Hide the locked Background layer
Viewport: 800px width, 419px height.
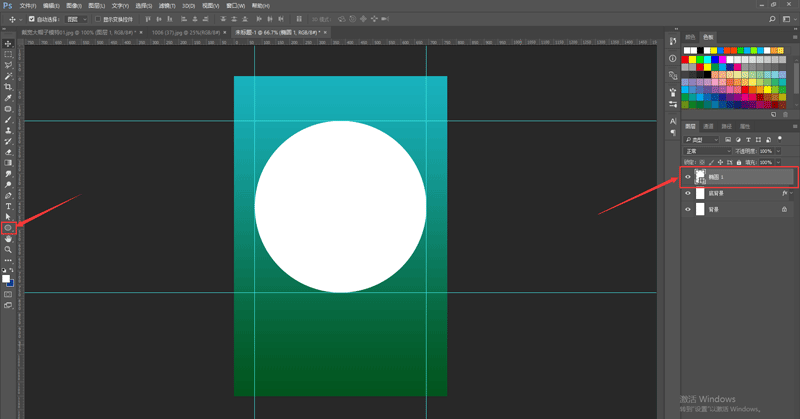(x=688, y=209)
